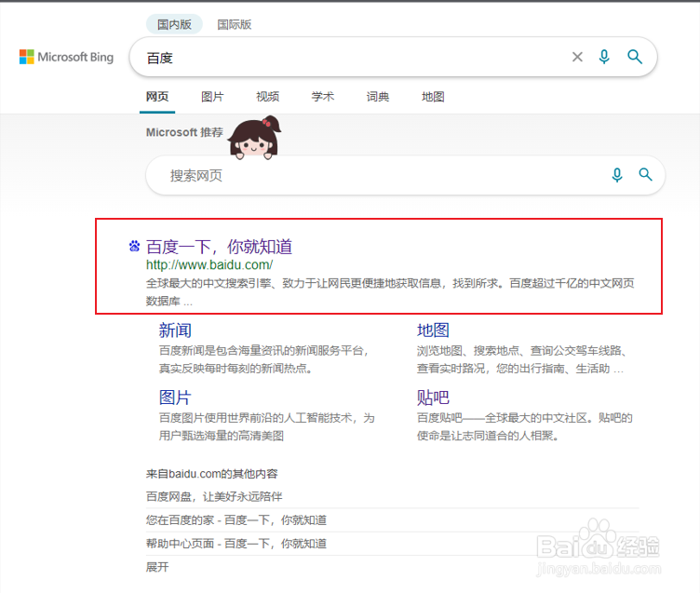Click magnifier icon in 搜索网页 box
The image size is (700, 593).
tap(645, 175)
